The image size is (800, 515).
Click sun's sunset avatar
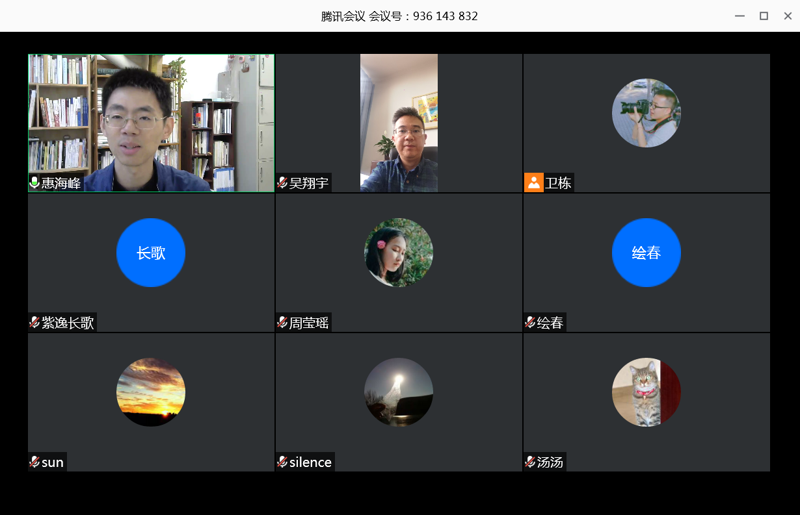[x=151, y=392]
